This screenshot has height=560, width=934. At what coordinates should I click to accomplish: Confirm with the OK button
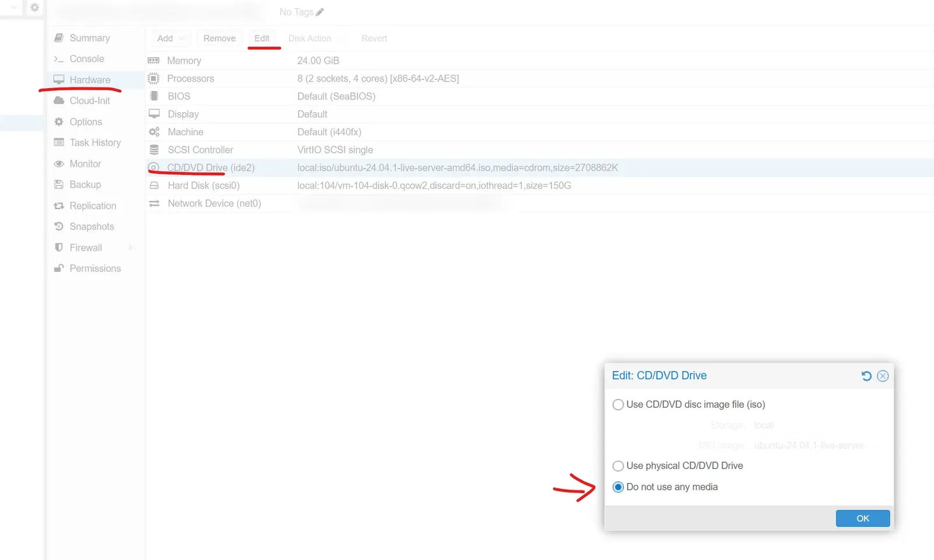pos(863,519)
